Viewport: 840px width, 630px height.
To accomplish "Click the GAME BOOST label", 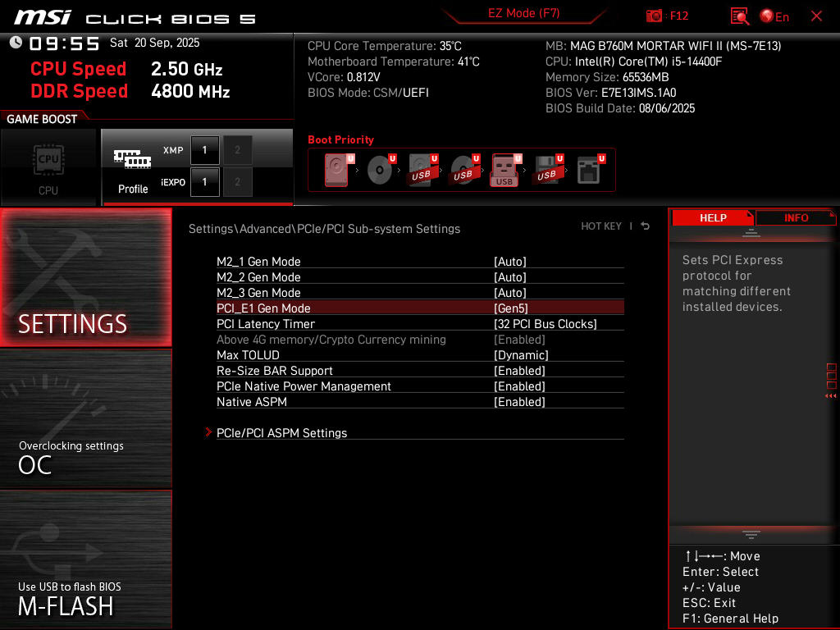I will click(42, 119).
